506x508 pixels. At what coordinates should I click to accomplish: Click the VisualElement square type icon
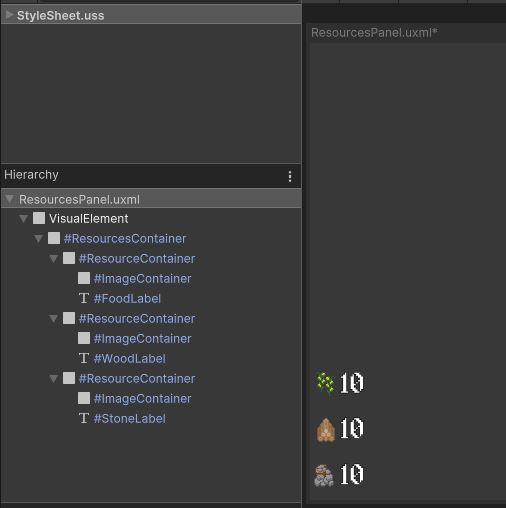[39, 218]
